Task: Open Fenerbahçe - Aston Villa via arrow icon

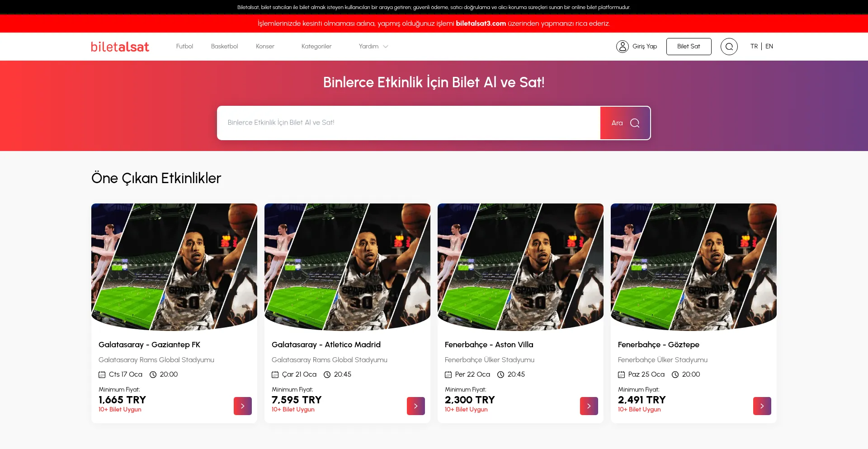Action: coord(589,406)
